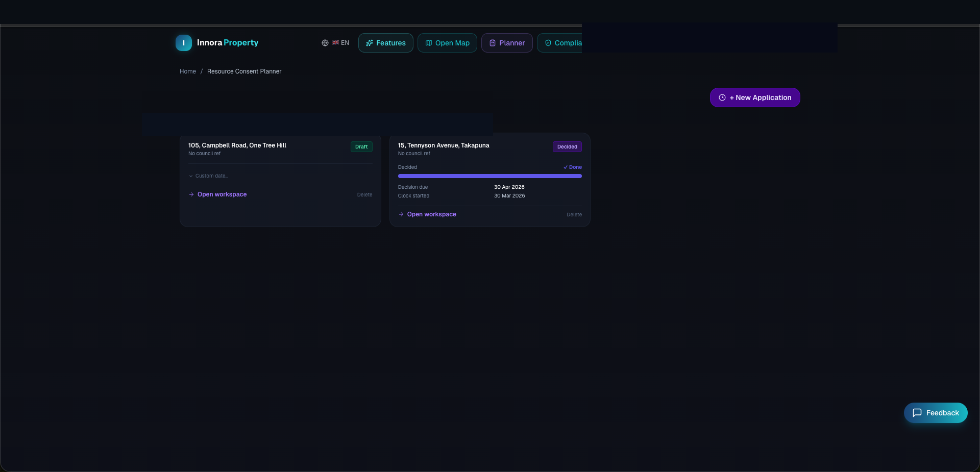Screen dimensions: 980x472
Task: Open the Open Map page
Action: click(x=447, y=43)
